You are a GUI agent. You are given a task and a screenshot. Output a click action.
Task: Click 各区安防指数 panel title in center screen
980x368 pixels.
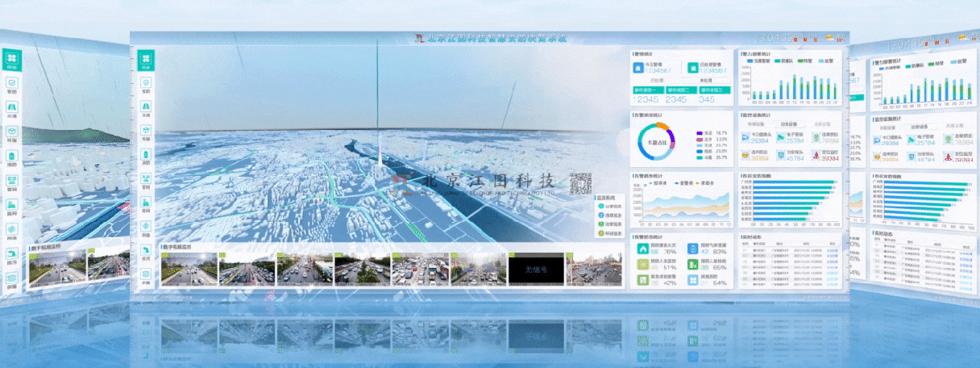click(756, 174)
